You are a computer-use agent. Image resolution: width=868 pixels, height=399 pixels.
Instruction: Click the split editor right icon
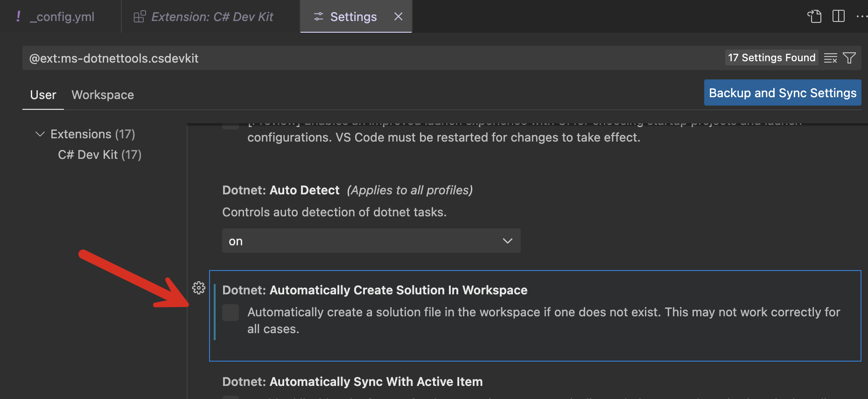(838, 16)
